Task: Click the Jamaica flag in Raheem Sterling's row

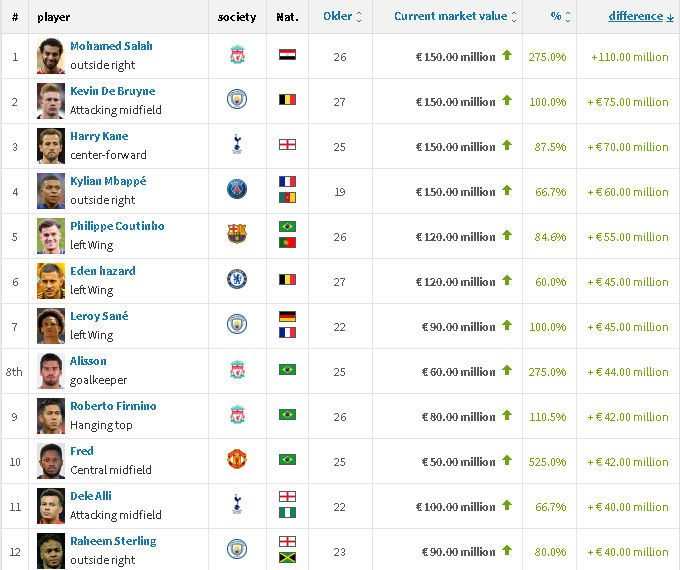Action: point(287,557)
